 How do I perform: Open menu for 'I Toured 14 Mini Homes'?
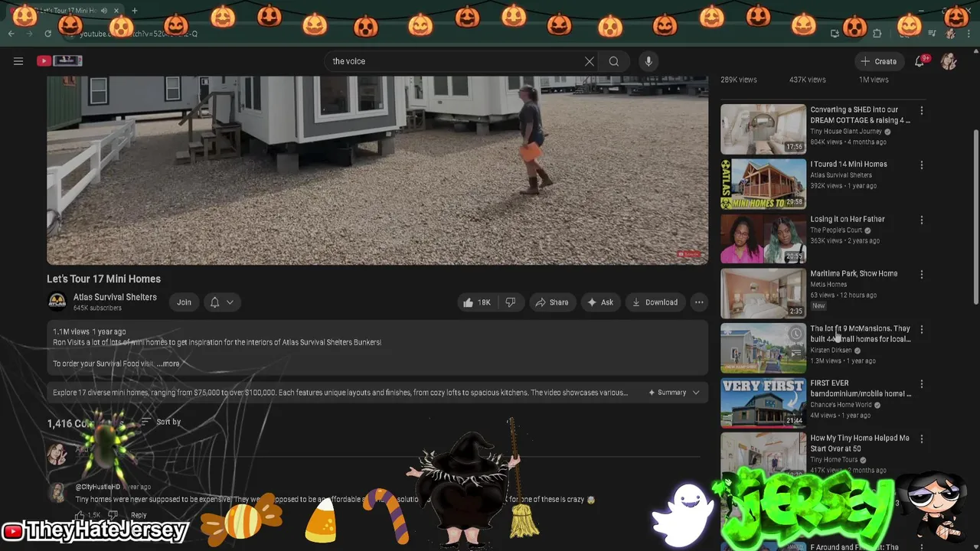point(922,165)
